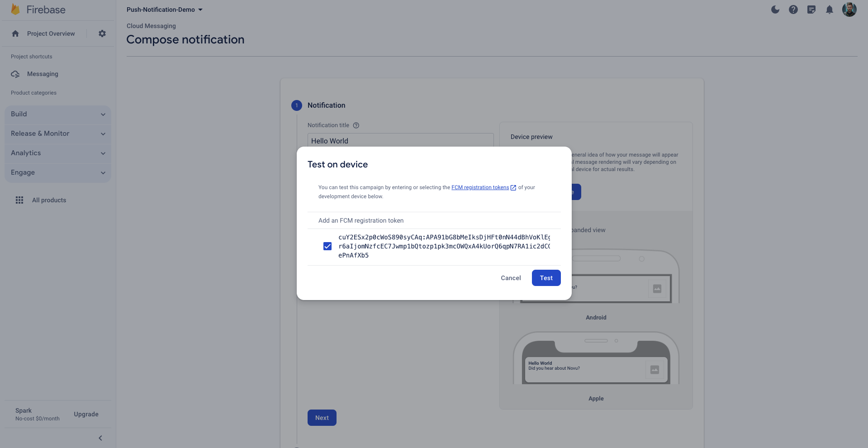This screenshot has width=868, height=448.
Task: Click the All products grid icon
Action: coord(19,200)
